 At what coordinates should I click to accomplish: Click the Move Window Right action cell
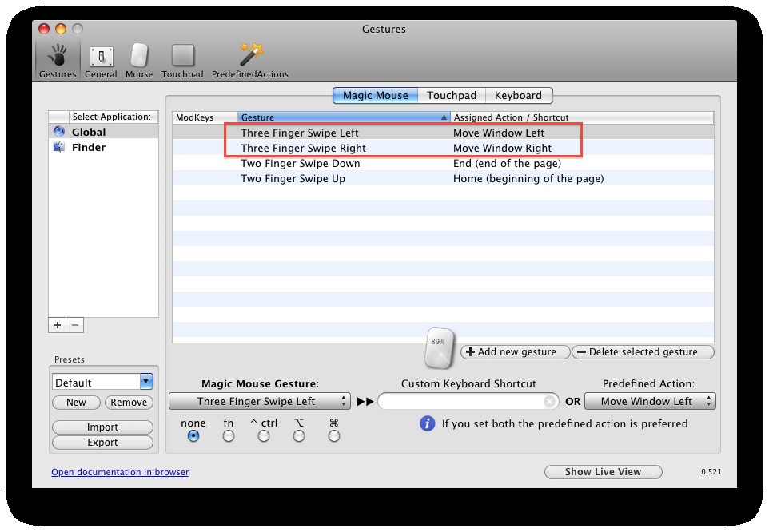coord(502,148)
